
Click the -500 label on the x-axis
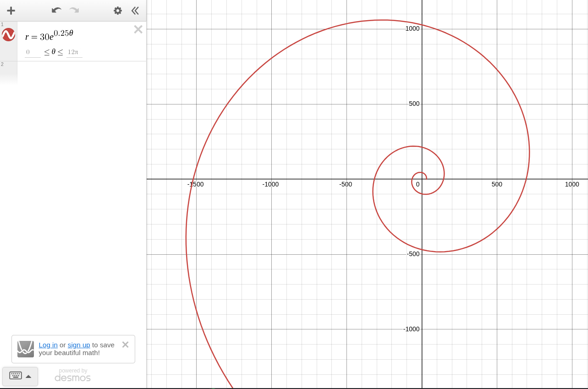[x=346, y=184]
